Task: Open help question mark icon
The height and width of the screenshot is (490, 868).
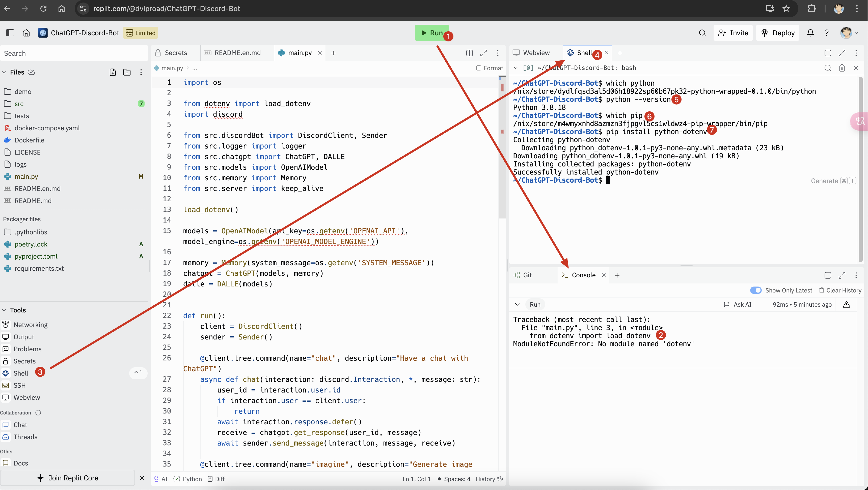Action: click(x=827, y=33)
